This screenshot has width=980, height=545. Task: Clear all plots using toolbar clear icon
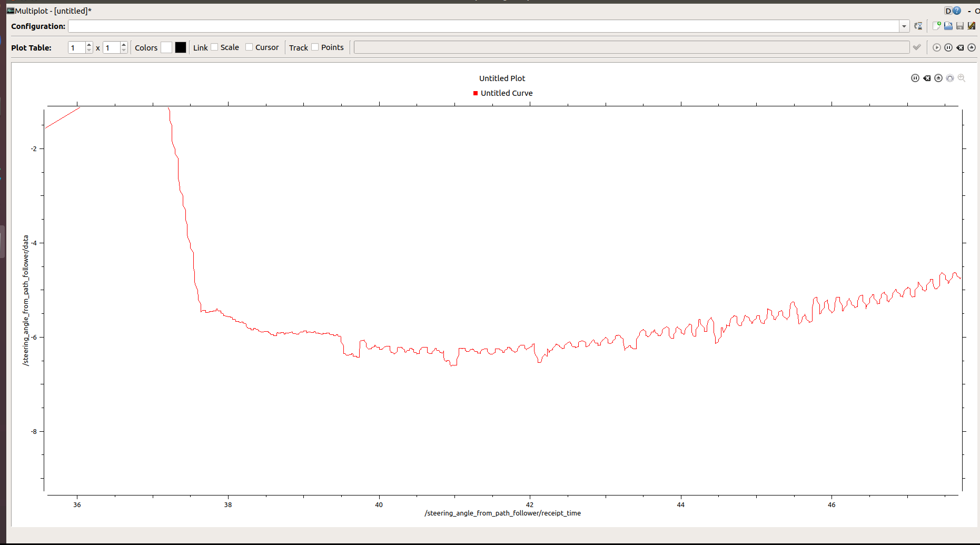tap(960, 47)
